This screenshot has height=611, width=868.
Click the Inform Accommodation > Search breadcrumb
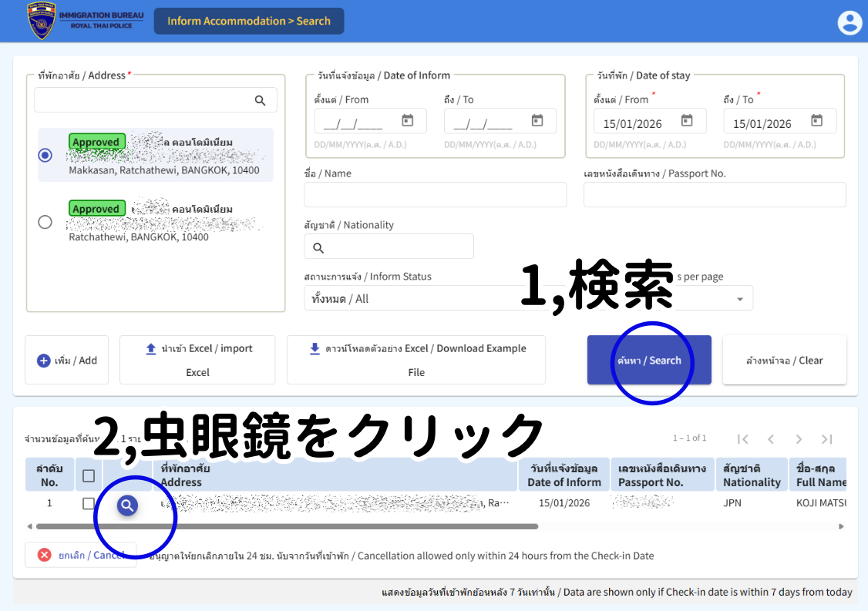point(249,21)
